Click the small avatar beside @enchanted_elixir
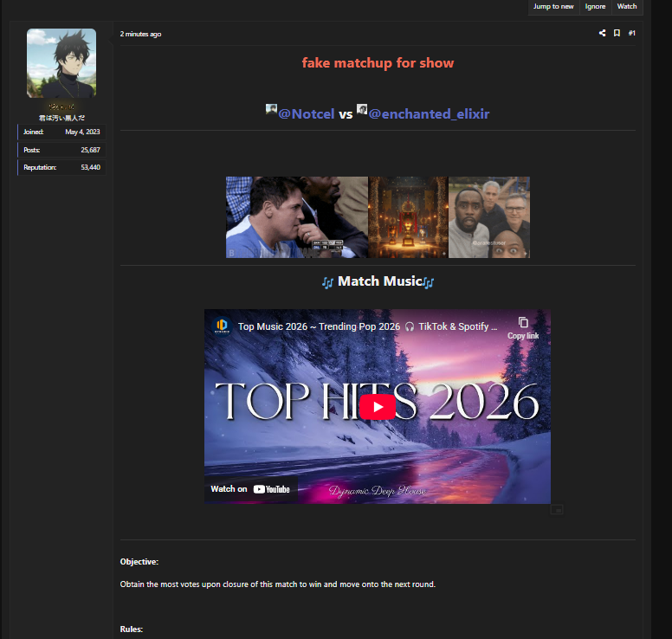Image resolution: width=672 pixels, height=639 pixels. 362,110
